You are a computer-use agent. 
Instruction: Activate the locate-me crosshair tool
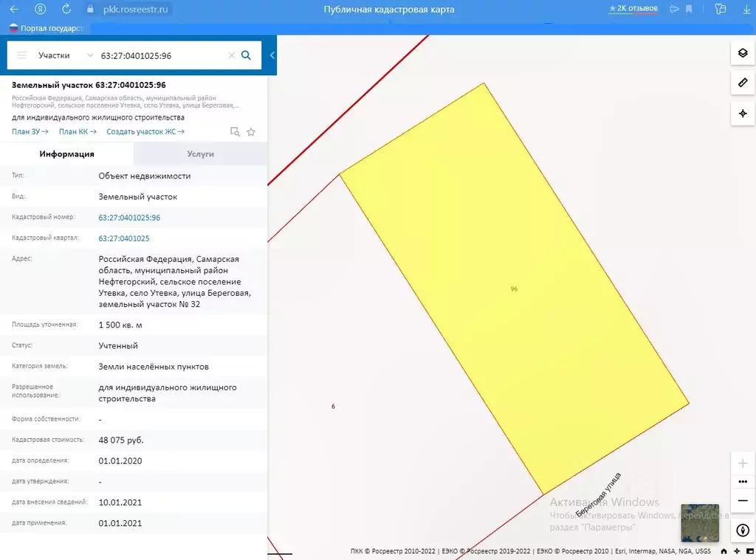[743, 114]
